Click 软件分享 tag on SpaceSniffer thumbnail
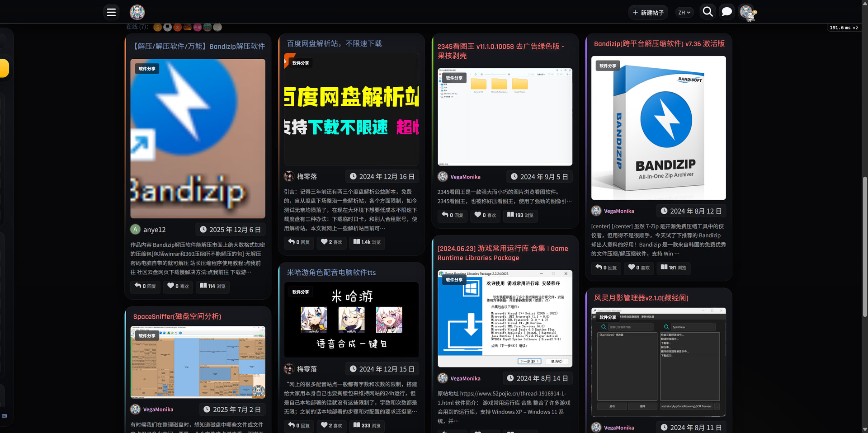The width and height of the screenshot is (868, 433). pos(147,336)
